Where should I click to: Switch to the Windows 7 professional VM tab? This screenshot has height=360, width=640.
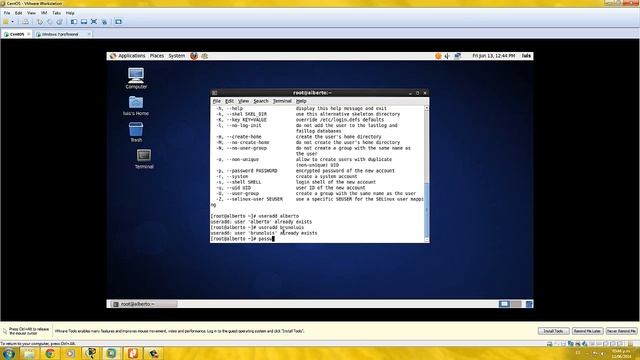pyautogui.click(x=60, y=34)
